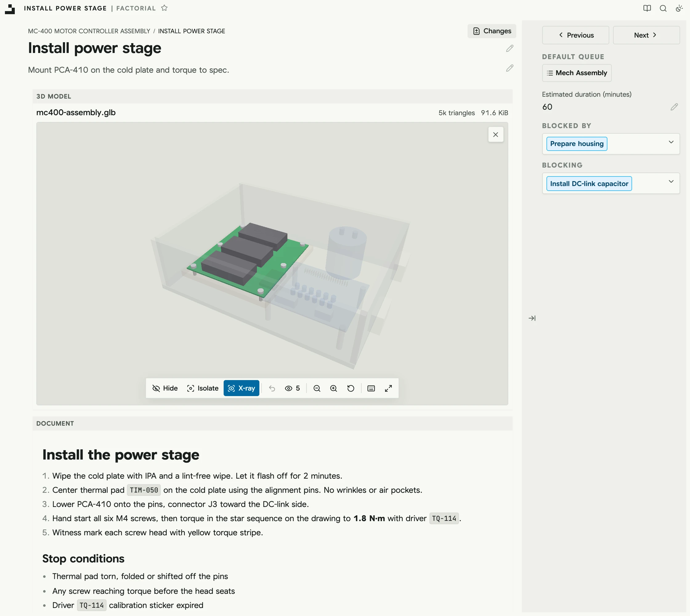Expand the Blocking dropdown
690x616 pixels.
[x=671, y=182]
